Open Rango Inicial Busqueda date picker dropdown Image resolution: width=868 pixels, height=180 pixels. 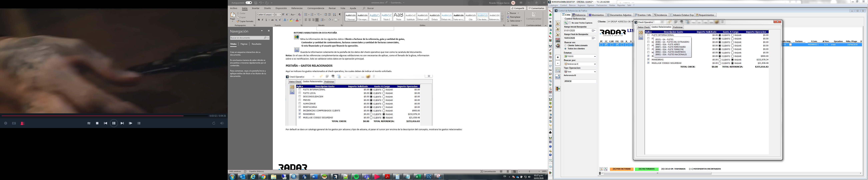(594, 31)
